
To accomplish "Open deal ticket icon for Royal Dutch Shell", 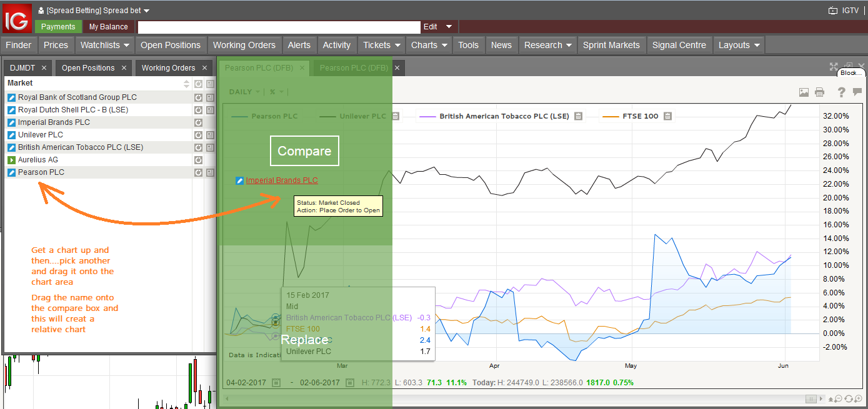I will pyautogui.click(x=11, y=110).
